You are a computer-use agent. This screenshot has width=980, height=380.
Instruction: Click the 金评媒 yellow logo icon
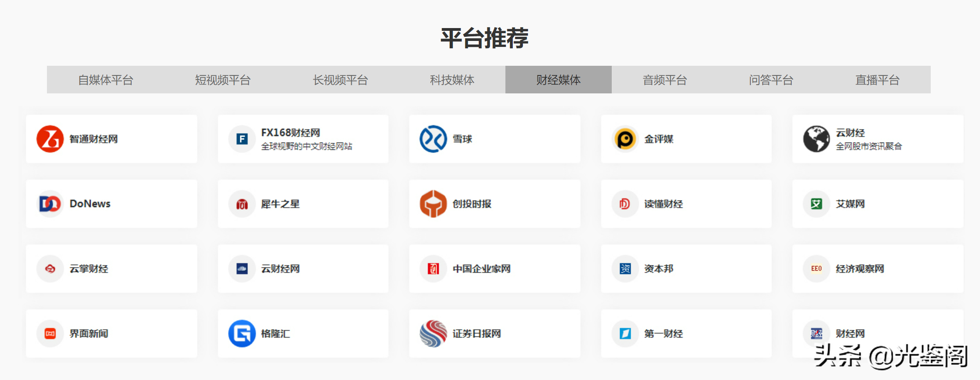pos(625,139)
